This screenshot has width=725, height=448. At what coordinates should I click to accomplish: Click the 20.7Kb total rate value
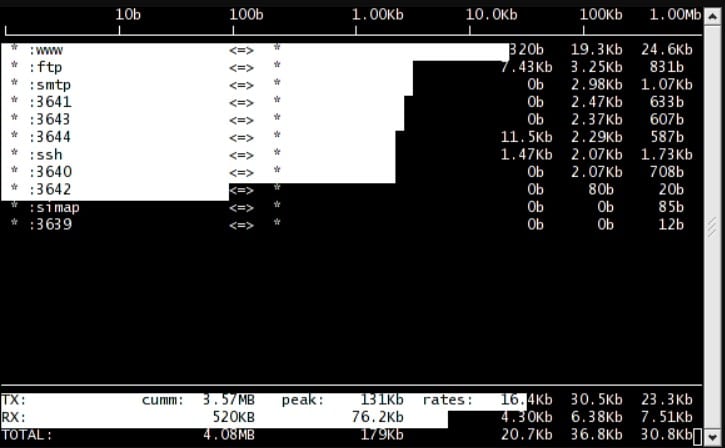pyautogui.click(x=526, y=435)
